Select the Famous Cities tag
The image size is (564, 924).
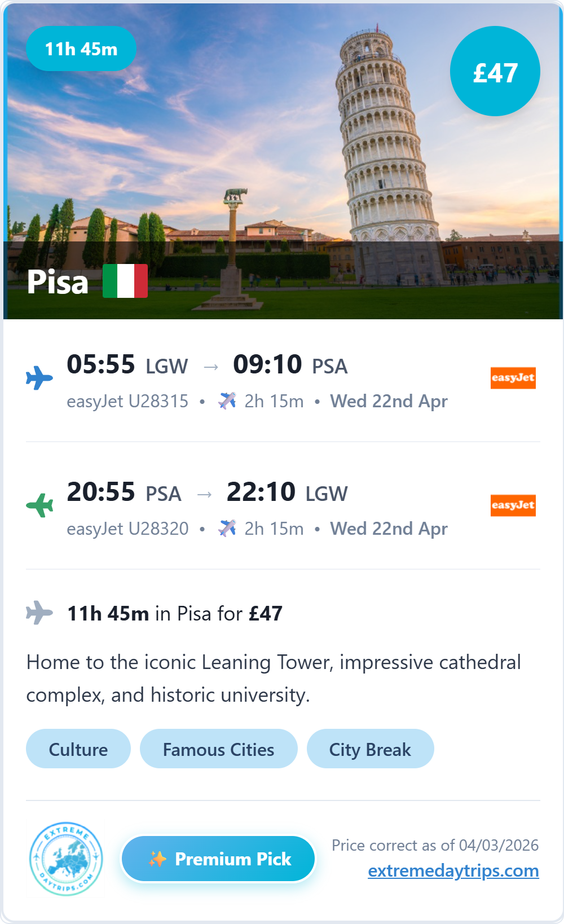click(x=218, y=749)
